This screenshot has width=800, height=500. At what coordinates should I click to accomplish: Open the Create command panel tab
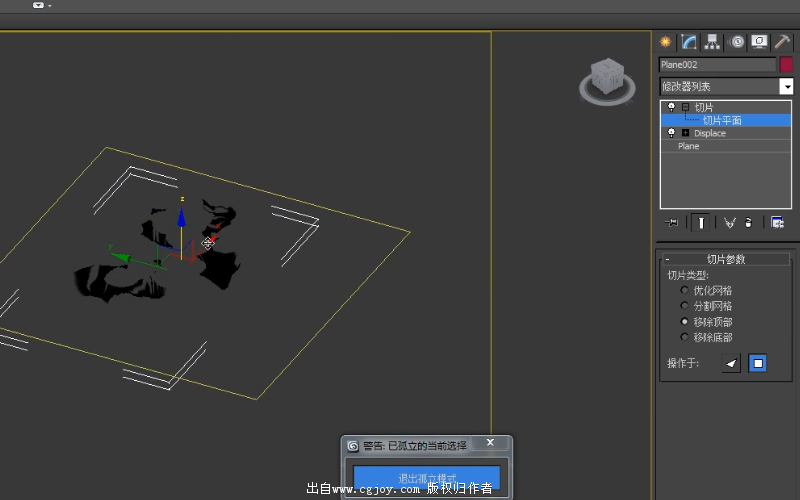tap(665, 42)
